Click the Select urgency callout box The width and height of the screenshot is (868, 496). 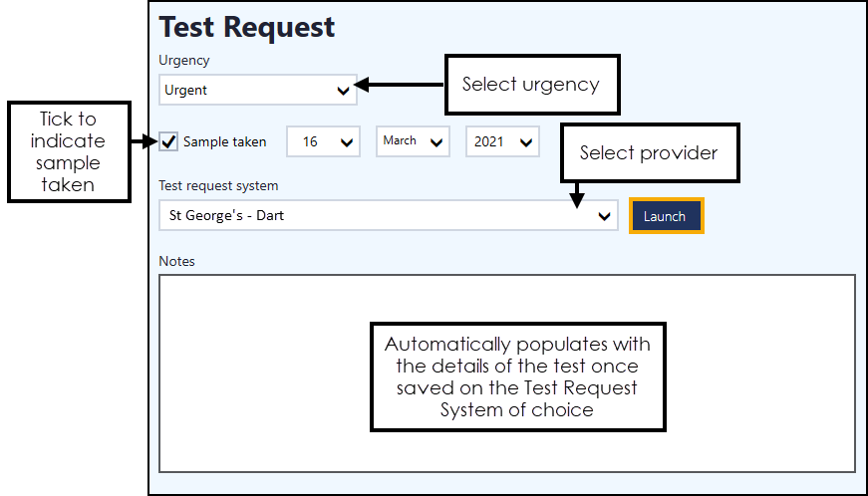(531, 85)
